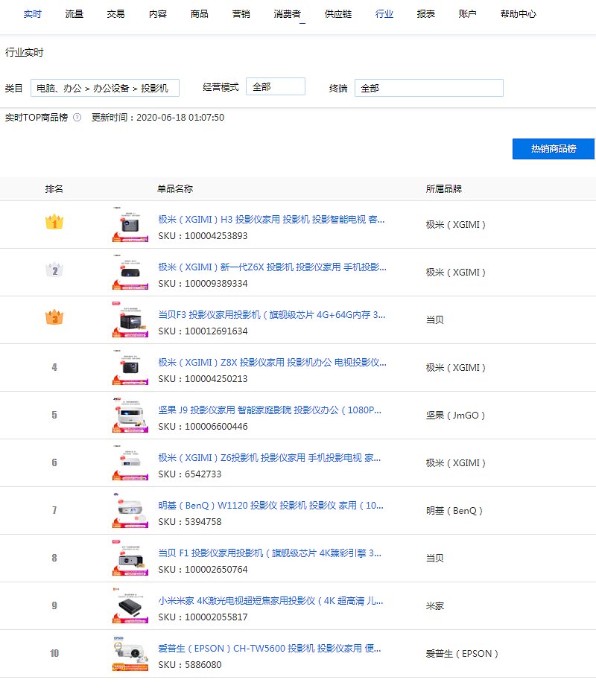Click SKU：100004250213 text
596x700 pixels.
click(x=203, y=378)
